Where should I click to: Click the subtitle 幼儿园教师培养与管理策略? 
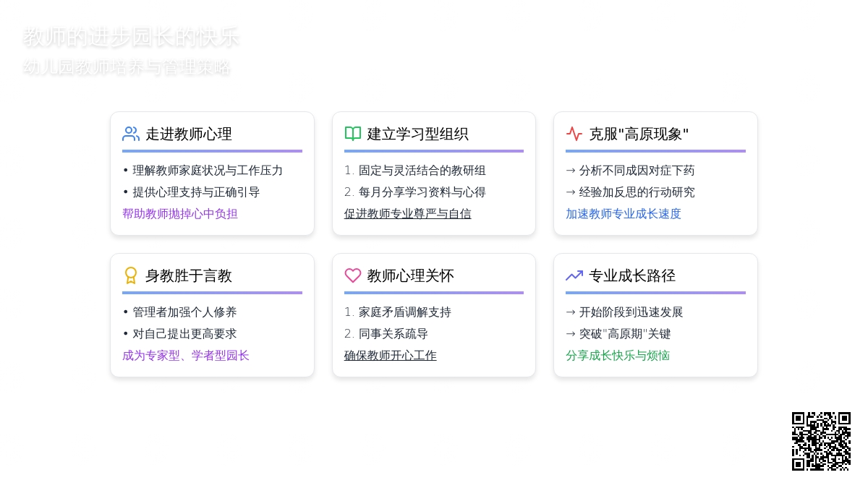[x=127, y=67]
